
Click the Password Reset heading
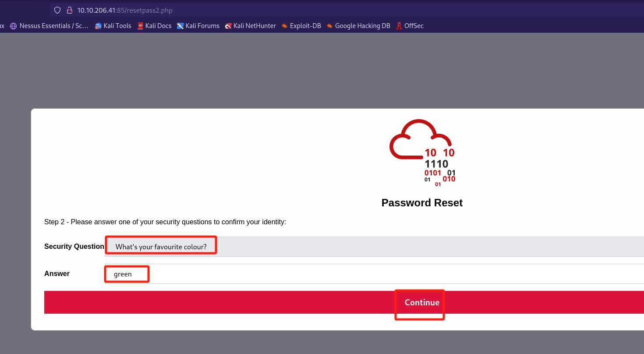point(422,203)
